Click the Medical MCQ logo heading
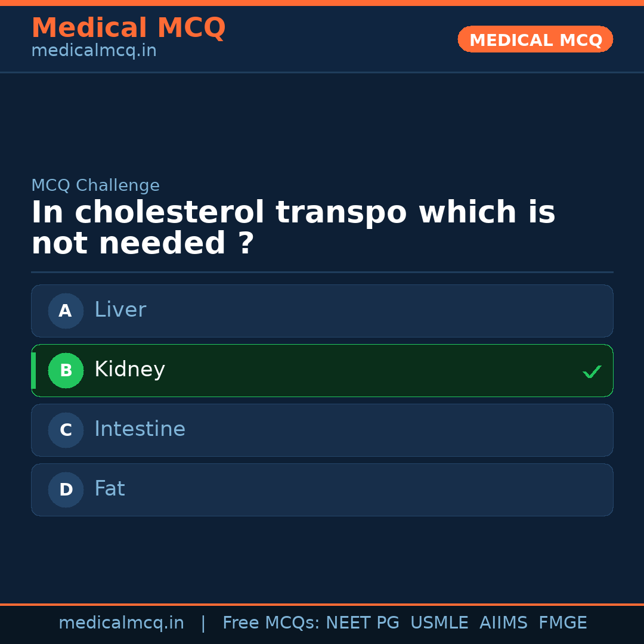This screenshot has width=644, height=644. 128,27
